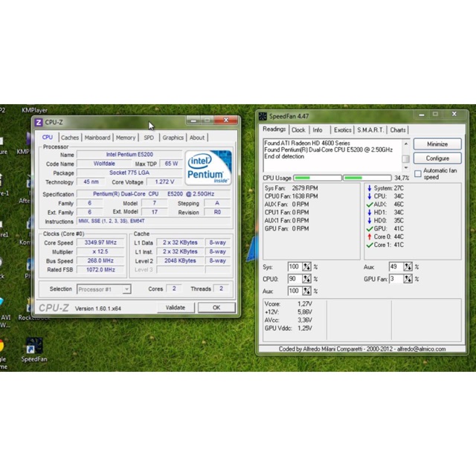Switch to SpeedFan Charts tab
This screenshot has width=476, height=476.
398,130
